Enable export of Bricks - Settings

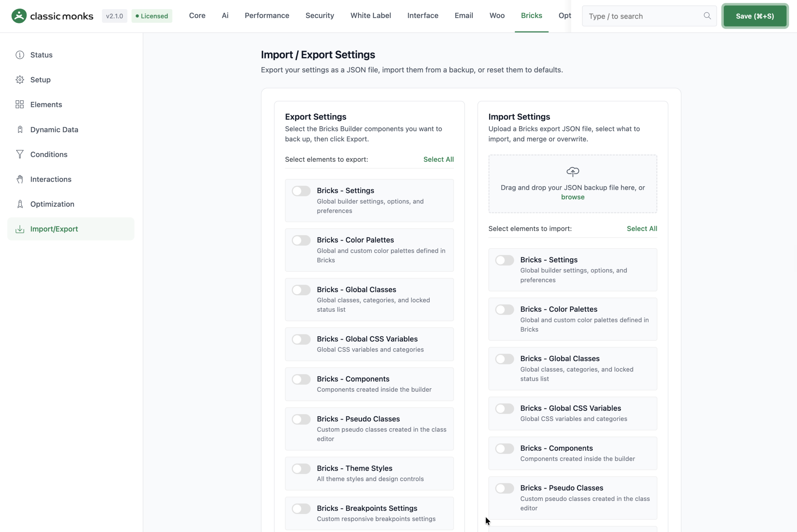301,191
